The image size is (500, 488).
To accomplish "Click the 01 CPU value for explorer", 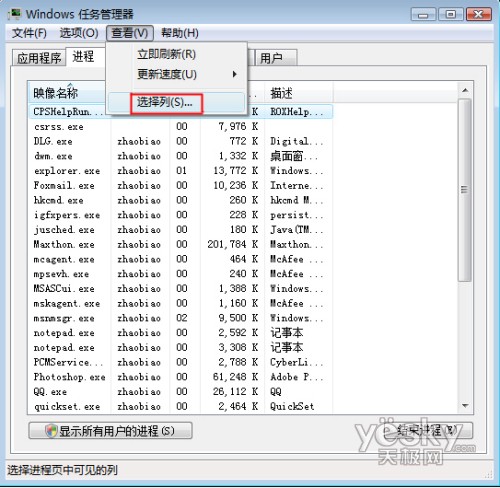I will (181, 171).
